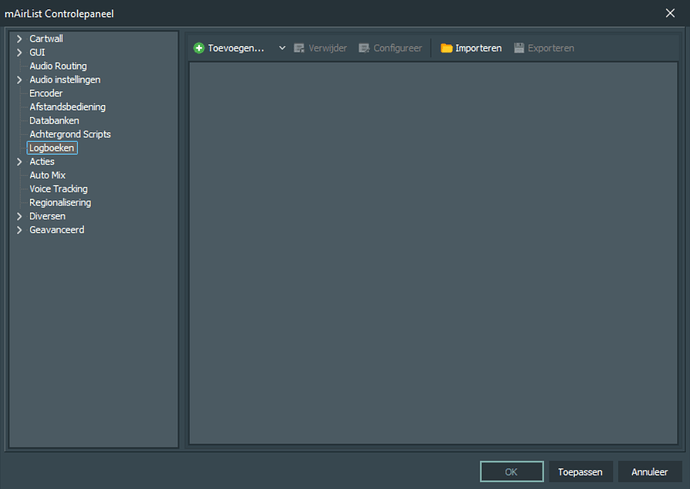Select the GUI settings entry

[37, 52]
